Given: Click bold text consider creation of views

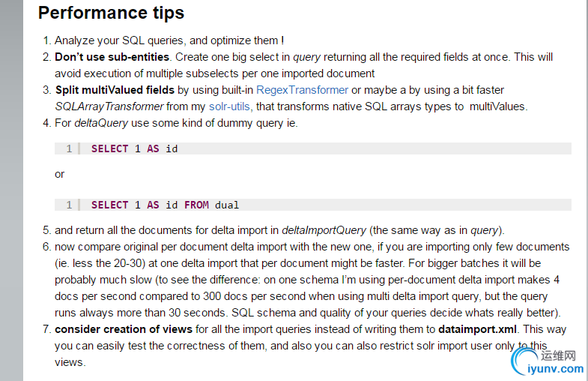Looking at the screenshot, I should point(124,329).
